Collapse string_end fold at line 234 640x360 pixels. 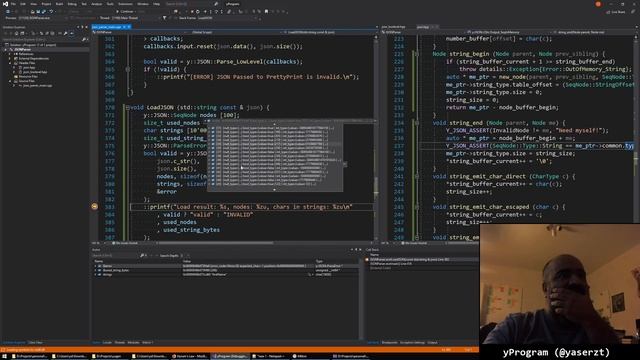click(417, 123)
